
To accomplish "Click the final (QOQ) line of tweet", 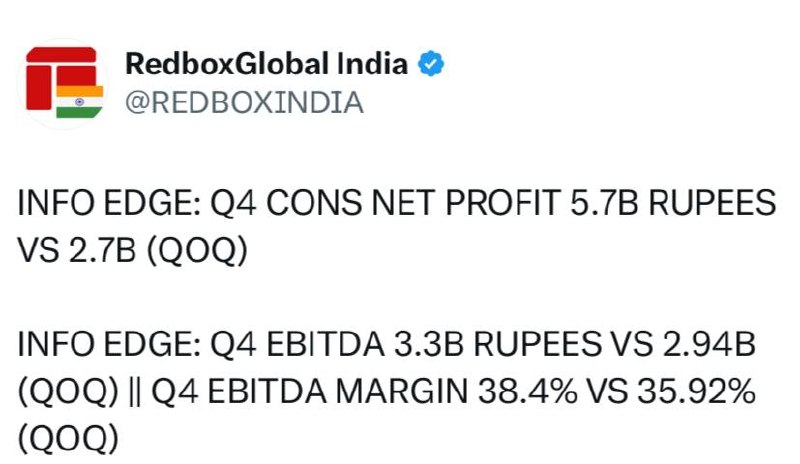I will [68, 439].
